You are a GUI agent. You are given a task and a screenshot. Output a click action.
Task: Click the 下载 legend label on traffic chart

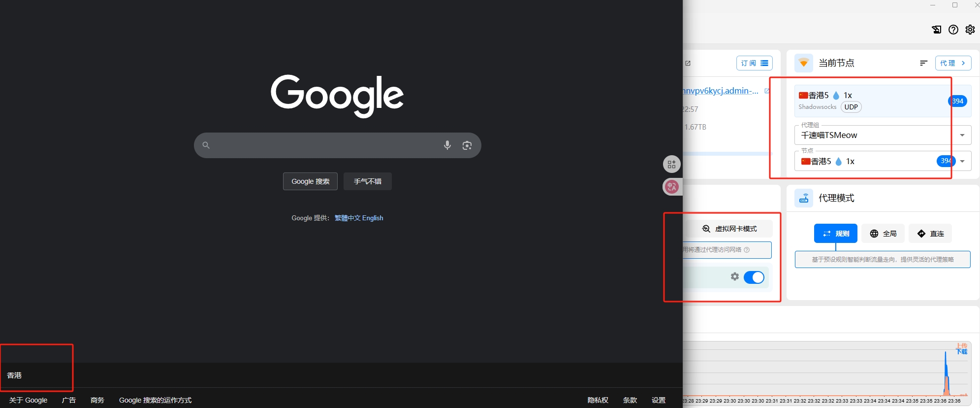(x=962, y=352)
